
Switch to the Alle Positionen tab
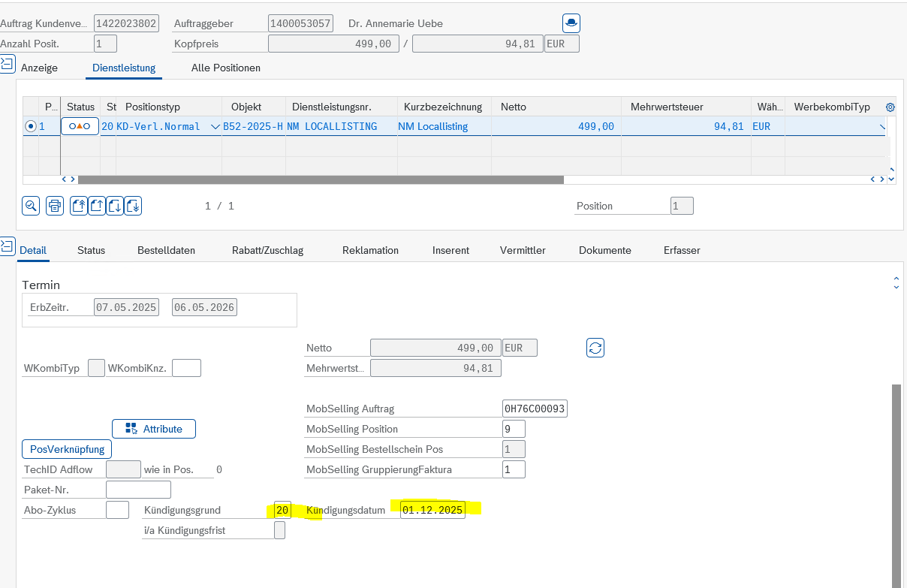tap(226, 68)
